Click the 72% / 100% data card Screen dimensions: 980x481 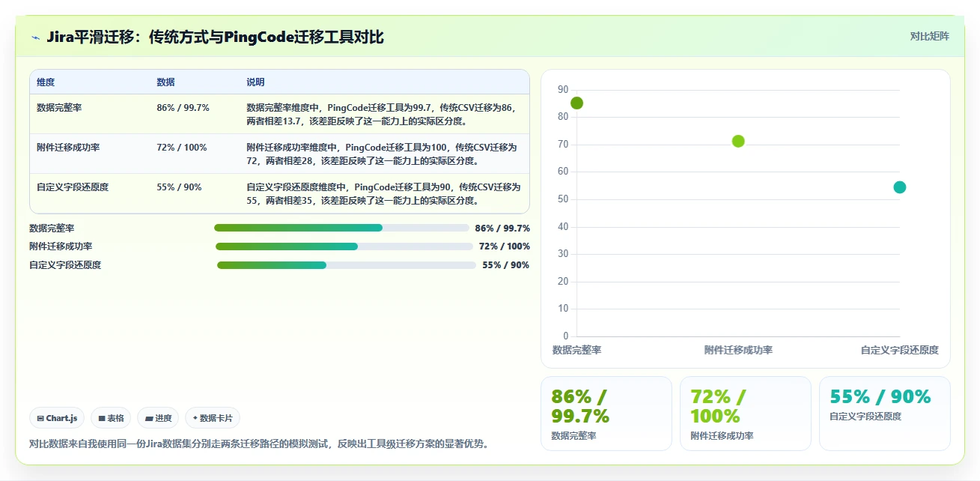point(746,414)
